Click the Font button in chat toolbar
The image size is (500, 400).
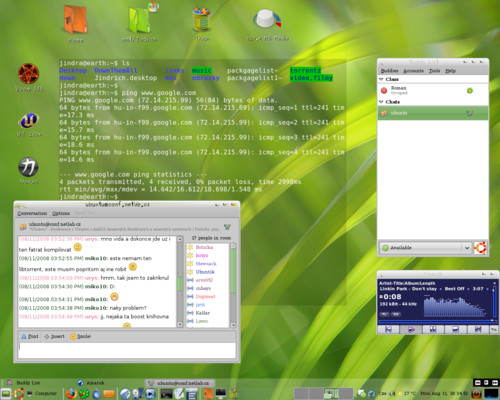point(30,336)
